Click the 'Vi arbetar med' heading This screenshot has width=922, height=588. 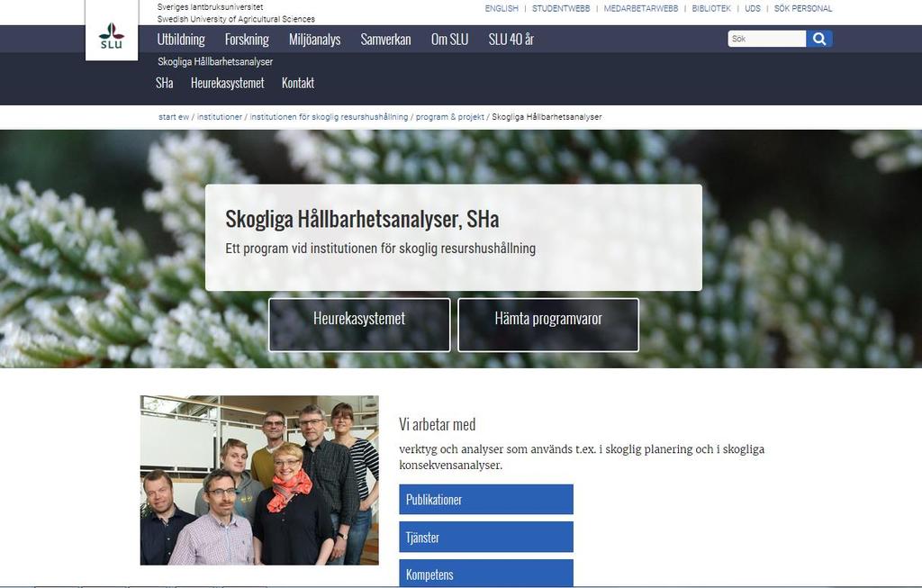tap(437, 424)
